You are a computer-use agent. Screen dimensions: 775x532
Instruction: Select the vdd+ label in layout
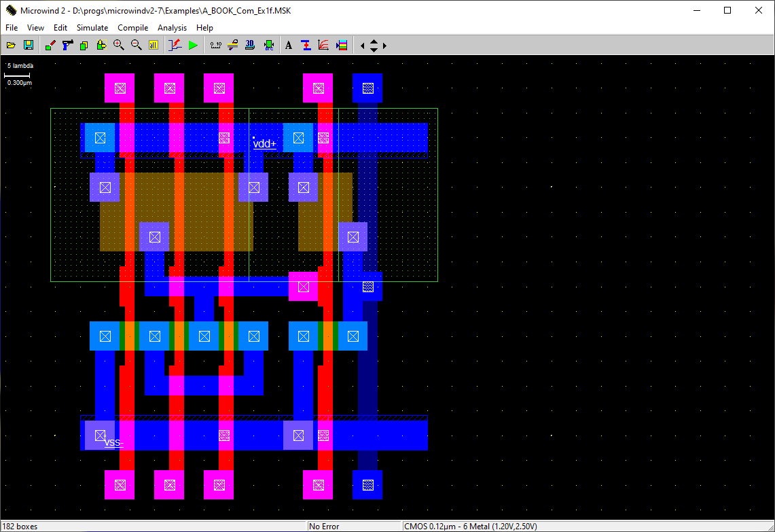tap(264, 144)
